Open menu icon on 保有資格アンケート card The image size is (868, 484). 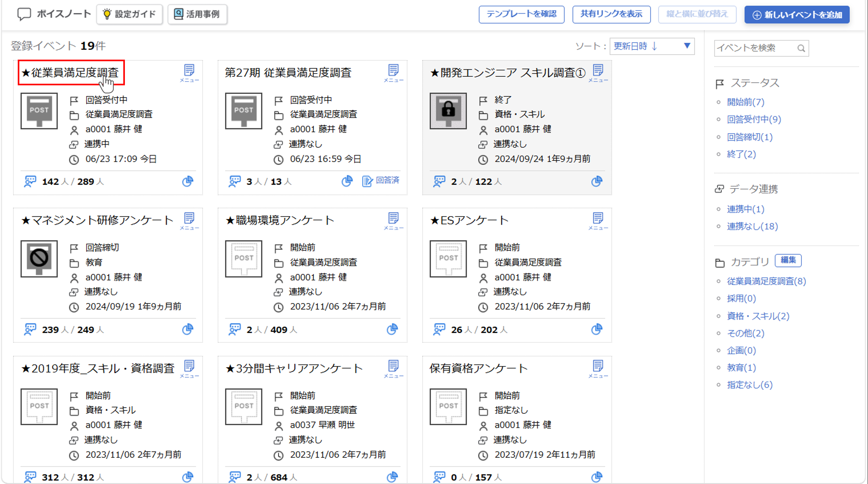tap(598, 369)
